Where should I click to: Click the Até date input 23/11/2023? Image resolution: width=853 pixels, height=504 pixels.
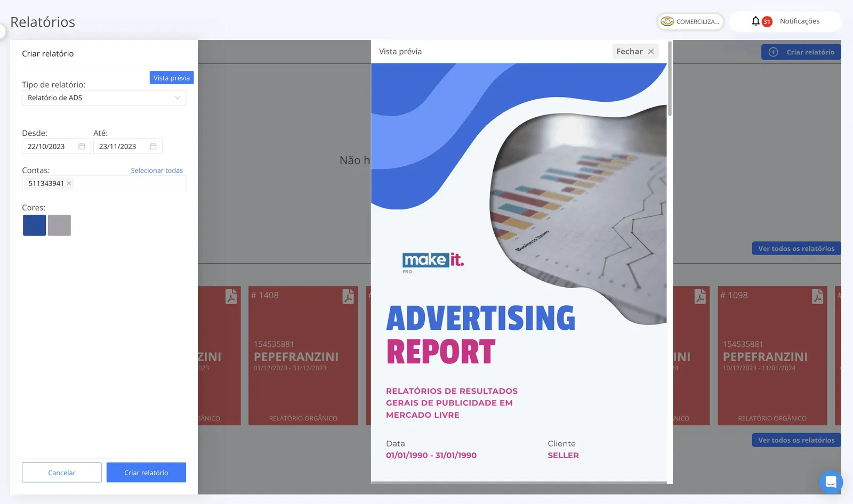[127, 147]
